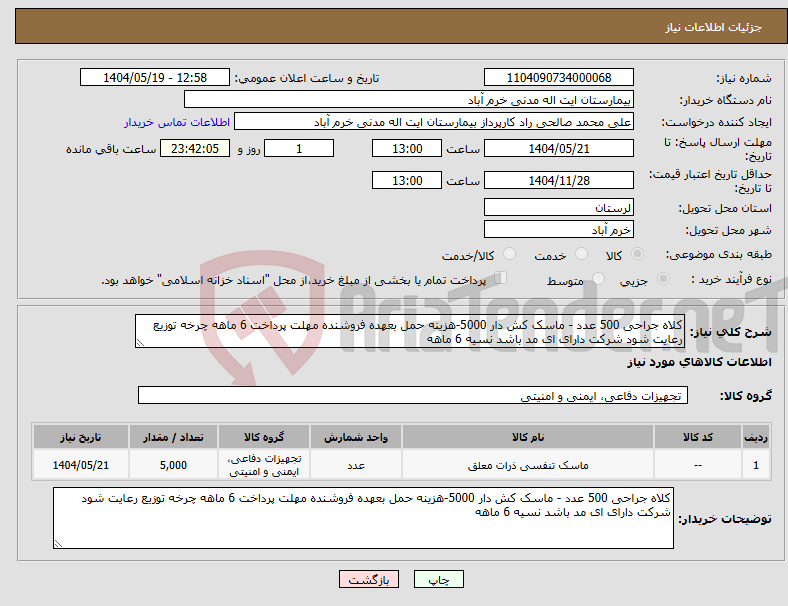The image size is (788, 606).
Task: Click the شماره نیاز number field
Action: click(559, 77)
